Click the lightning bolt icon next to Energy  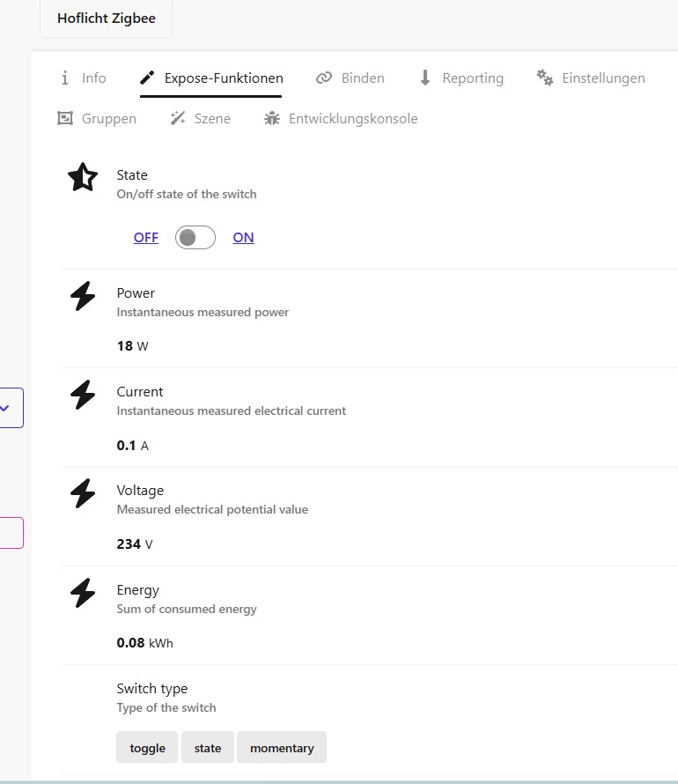(x=83, y=593)
